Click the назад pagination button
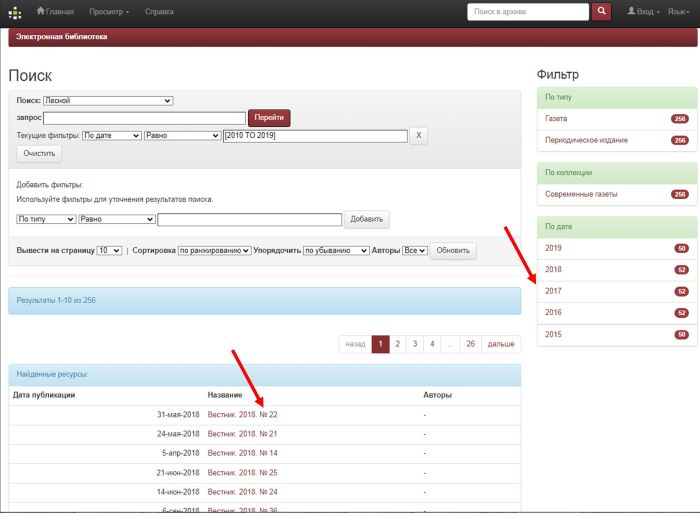Image resolution: width=700 pixels, height=513 pixels. 355,344
